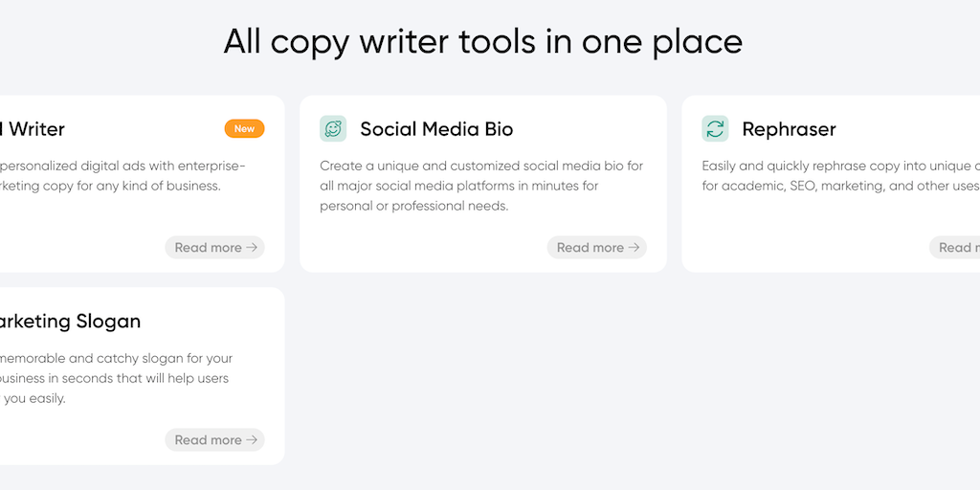Click the Social Media Bio smiley icon
This screenshot has width=980, height=490.
pos(333,129)
